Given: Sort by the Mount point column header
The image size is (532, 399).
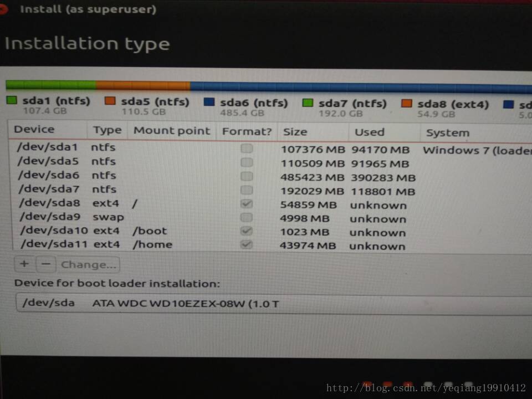Looking at the screenshot, I should click(172, 131).
